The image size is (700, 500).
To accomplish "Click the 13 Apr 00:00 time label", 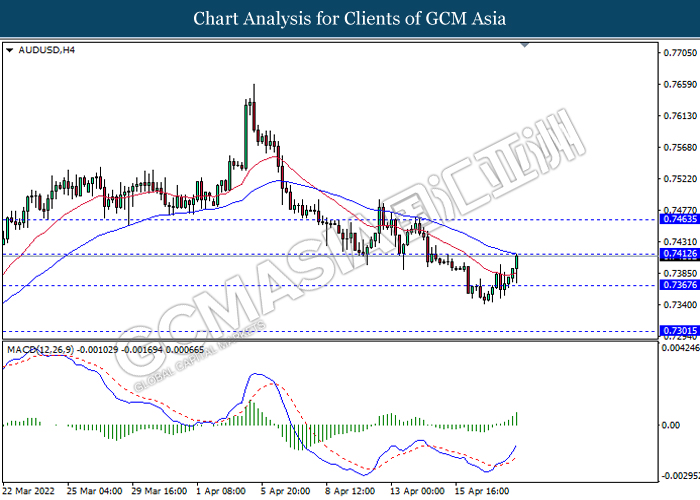I will [417, 491].
